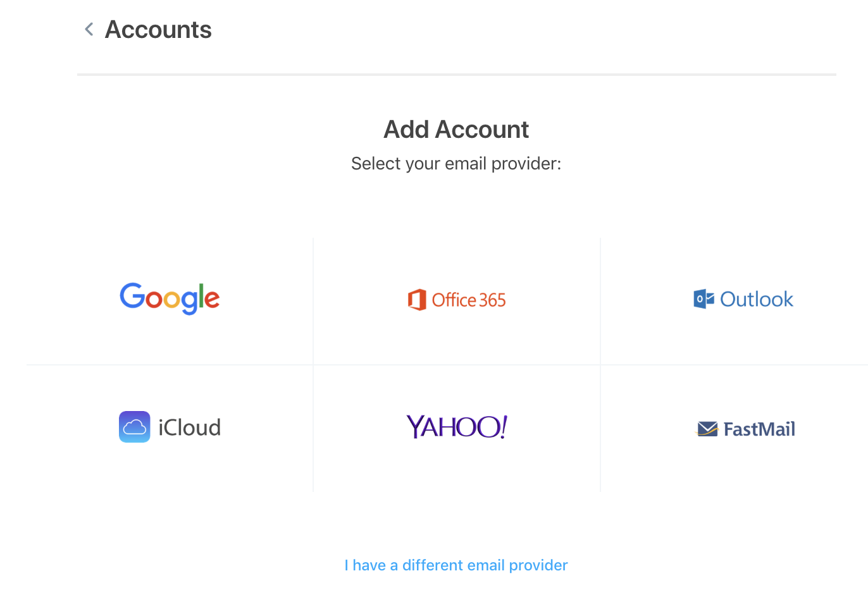Image resolution: width=868 pixels, height=602 pixels.
Task: Click the orange Office 365 square icon
Action: 417,300
